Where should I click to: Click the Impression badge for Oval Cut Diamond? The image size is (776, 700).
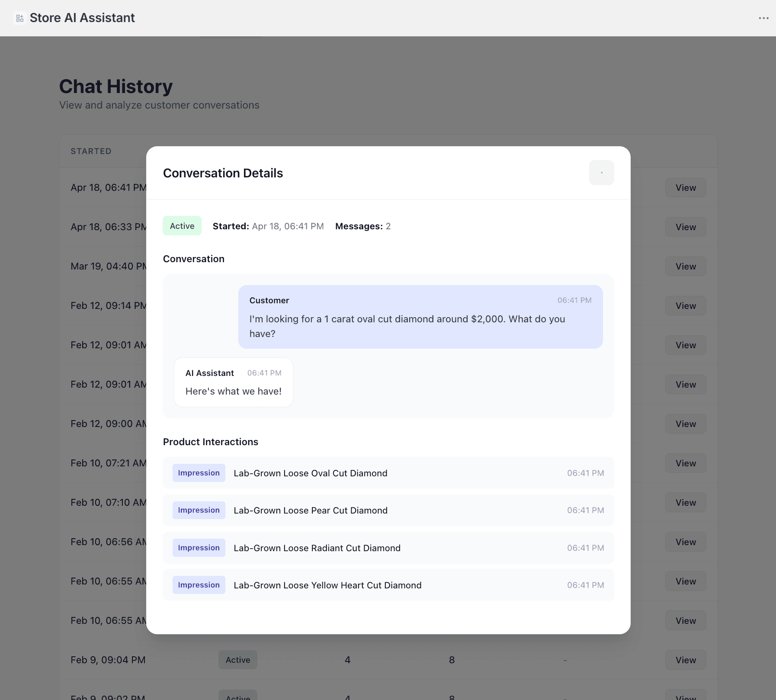click(x=199, y=472)
